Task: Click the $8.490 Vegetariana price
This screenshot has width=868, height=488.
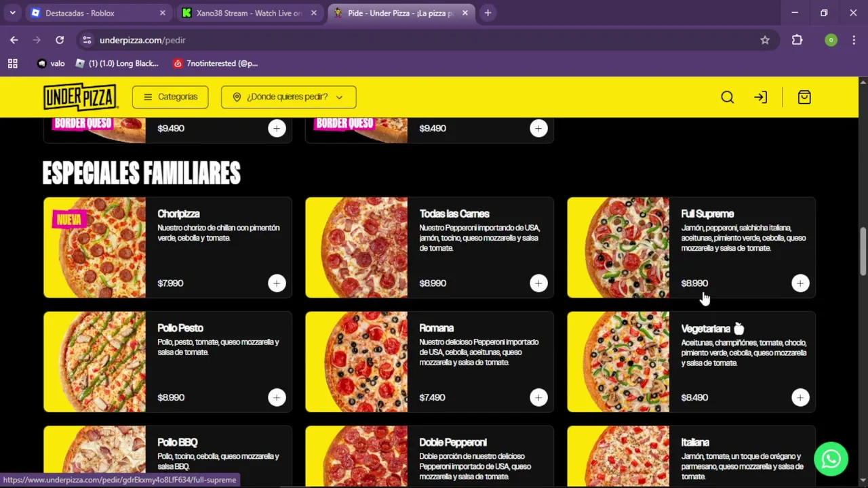Action: [694, 398]
